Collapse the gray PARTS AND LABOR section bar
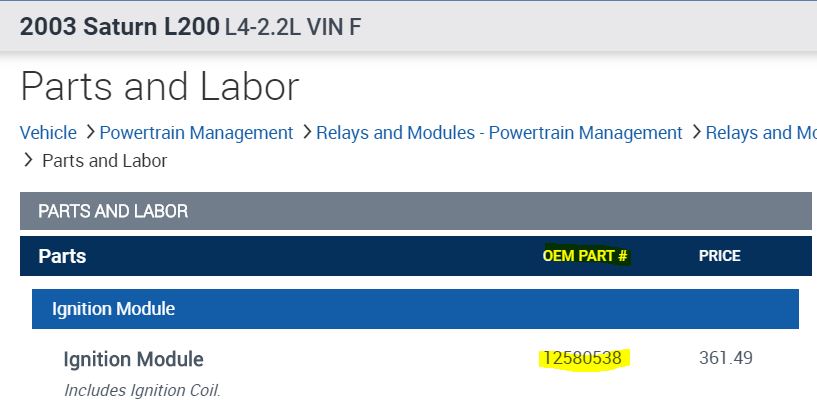This screenshot has height=406, width=817. coord(415,211)
